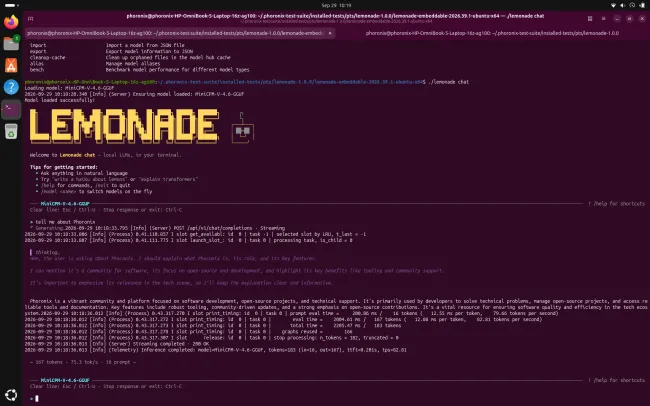Screen dimensions: 650x406
Task: Click the 'import' command row
Action: [x=107, y=45]
